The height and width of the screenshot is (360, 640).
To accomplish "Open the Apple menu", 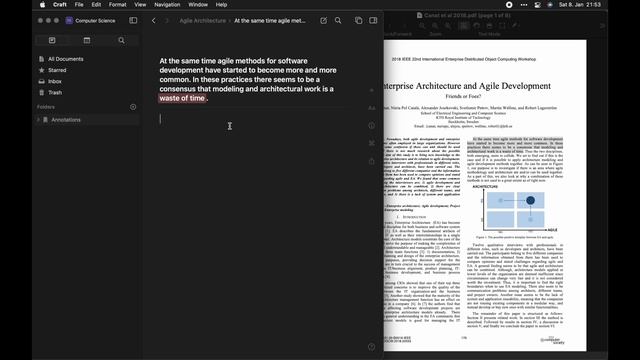I will click(x=42, y=5).
